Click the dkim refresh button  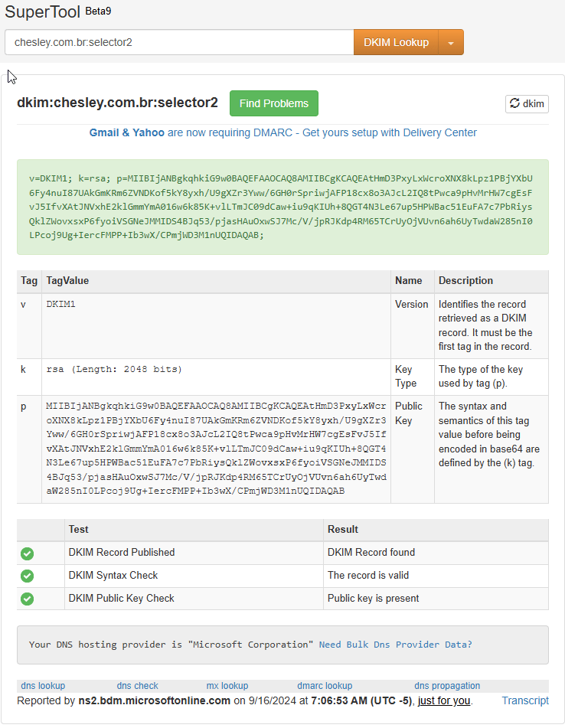point(527,104)
